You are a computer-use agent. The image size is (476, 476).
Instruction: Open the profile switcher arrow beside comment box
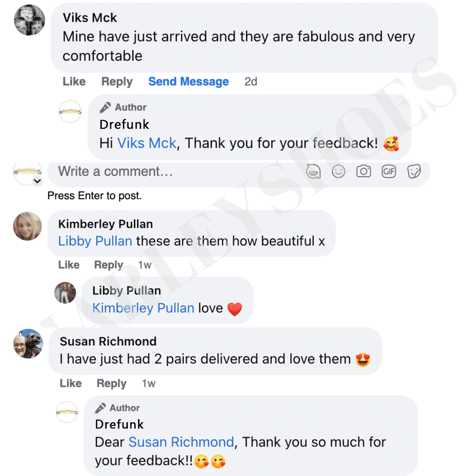37,181
